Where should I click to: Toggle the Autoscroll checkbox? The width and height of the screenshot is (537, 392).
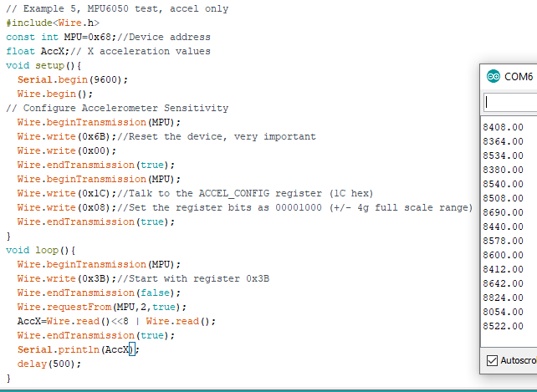[x=492, y=360]
